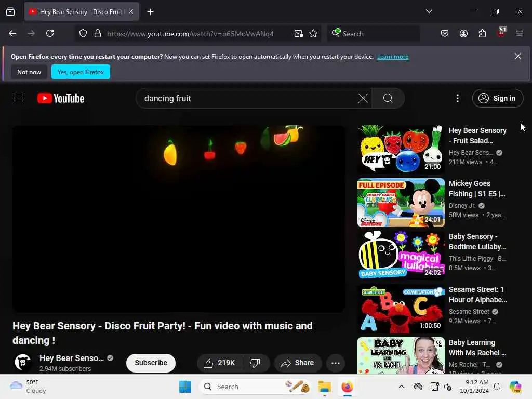Open Fruit Salad video thumbnail
Viewport: 532px width, 399px height.
[401, 150]
